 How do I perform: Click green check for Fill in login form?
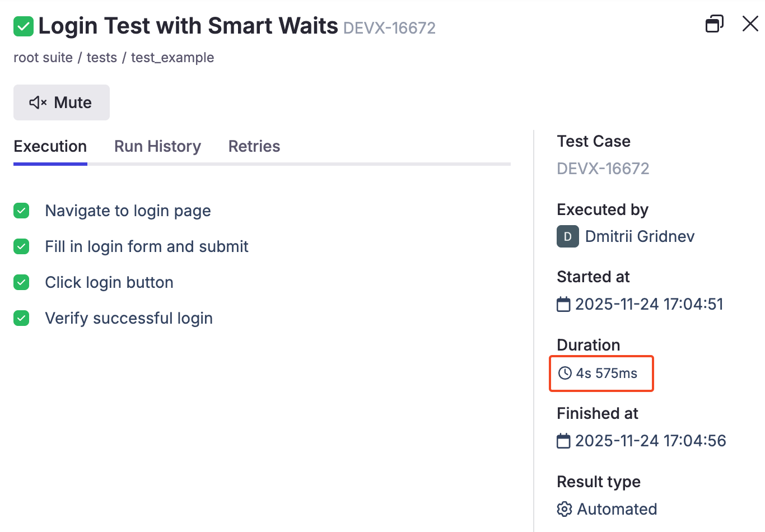click(x=21, y=246)
